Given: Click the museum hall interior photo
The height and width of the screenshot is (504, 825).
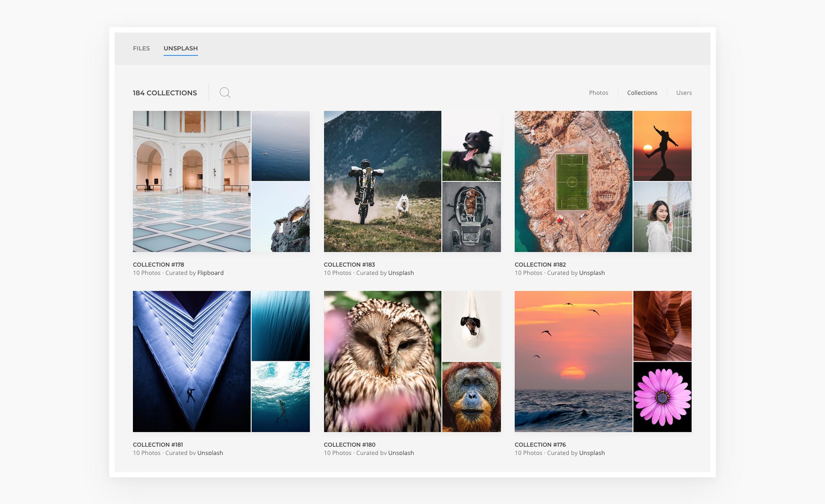Looking at the screenshot, I should click(x=192, y=181).
